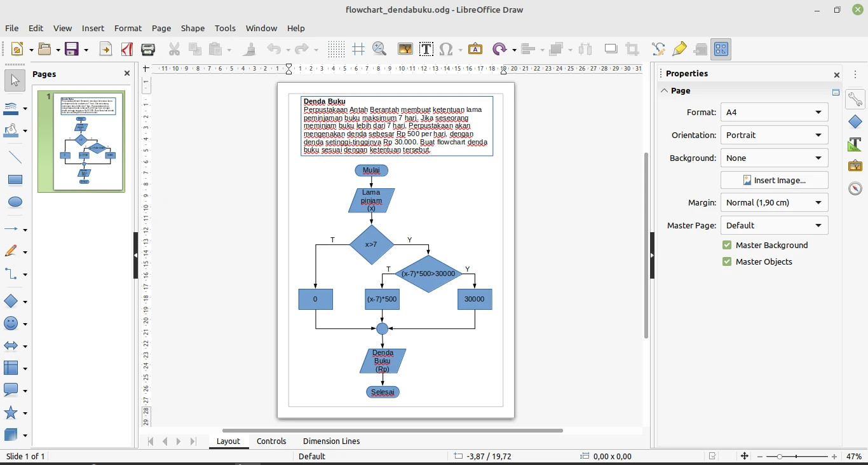Click the Export icon
Screen dimensions: 868x465
[105, 49]
